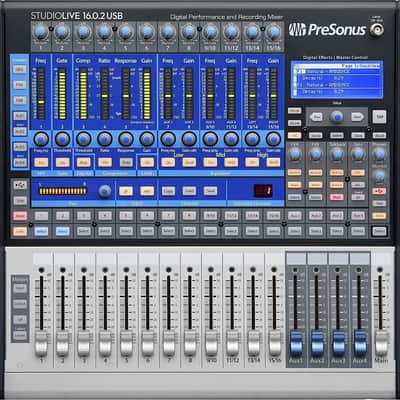This screenshot has width=400, height=400.
Task: Click the USB button in the monitor column
Action: click(379, 191)
